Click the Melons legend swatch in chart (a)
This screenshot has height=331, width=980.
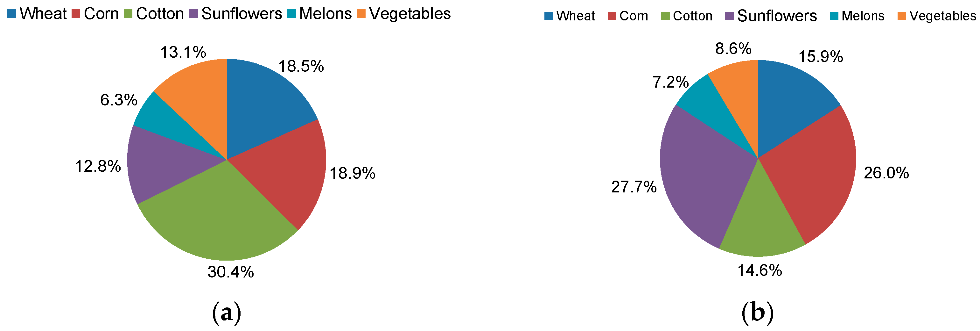point(291,14)
